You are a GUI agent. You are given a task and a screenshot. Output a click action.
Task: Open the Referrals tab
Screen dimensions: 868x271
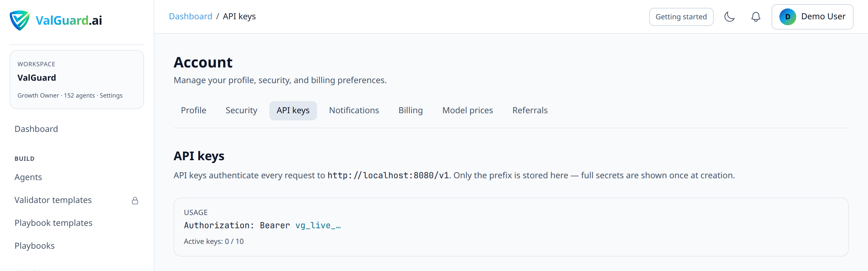point(530,111)
